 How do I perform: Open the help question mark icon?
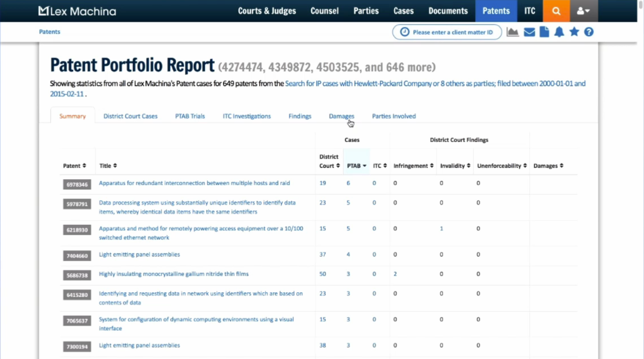589,32
